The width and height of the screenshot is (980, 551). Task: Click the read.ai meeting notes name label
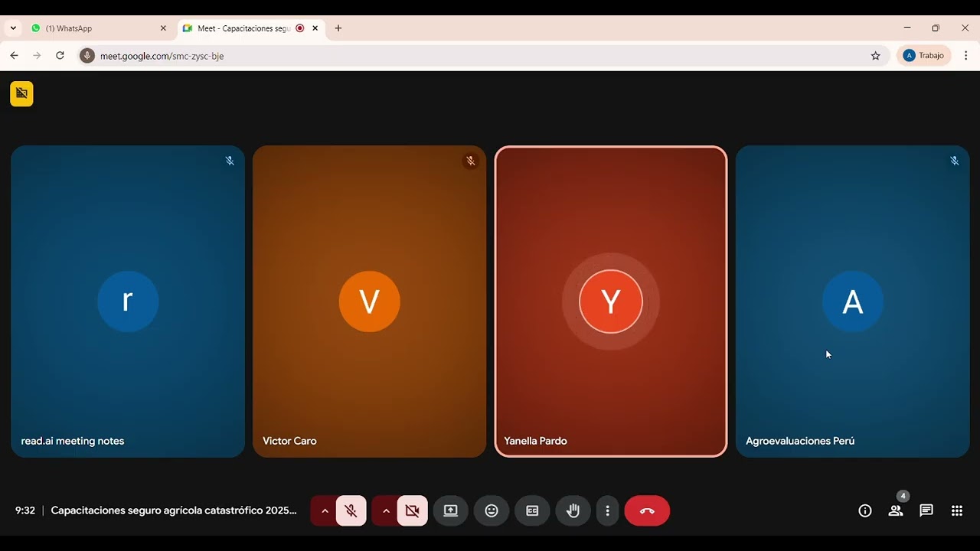[x=73, y=441]
